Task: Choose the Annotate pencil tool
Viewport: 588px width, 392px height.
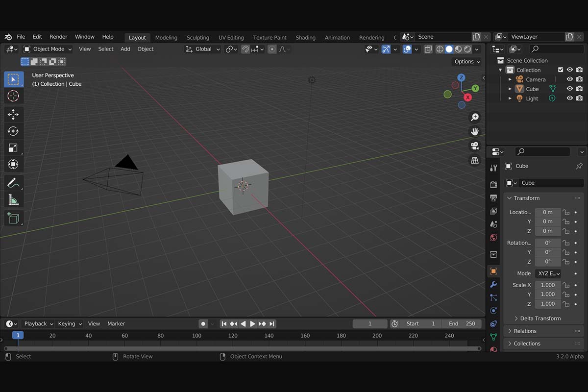Action: click(x=14, y=183)
